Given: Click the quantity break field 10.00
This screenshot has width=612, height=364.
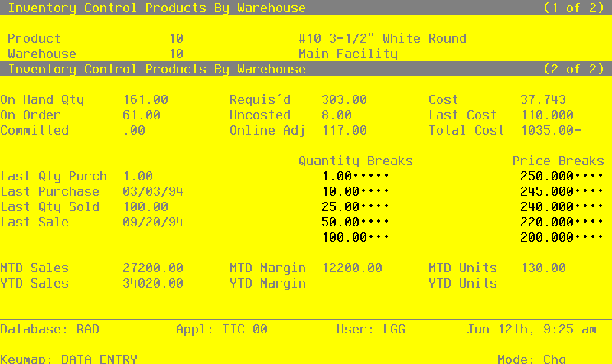Looking at the screenshot, I should click(355, 191).
